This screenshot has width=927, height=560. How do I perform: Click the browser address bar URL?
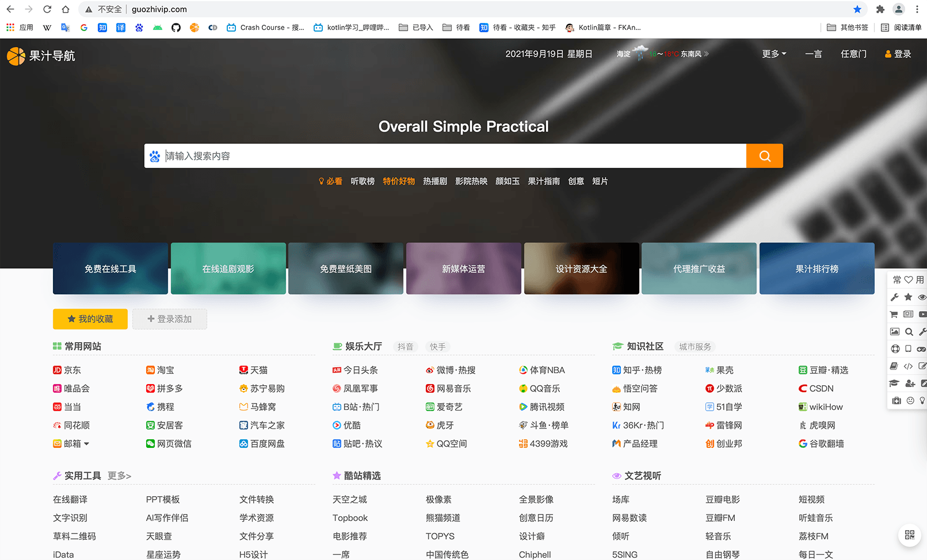[159, 9]
